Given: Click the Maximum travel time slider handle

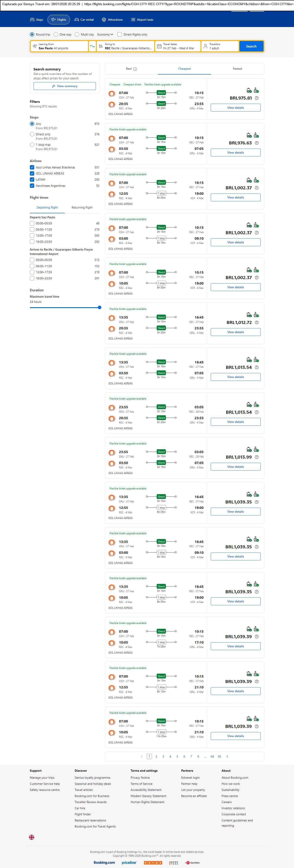Looking at the screenshot, I should (x=99, y=307).
